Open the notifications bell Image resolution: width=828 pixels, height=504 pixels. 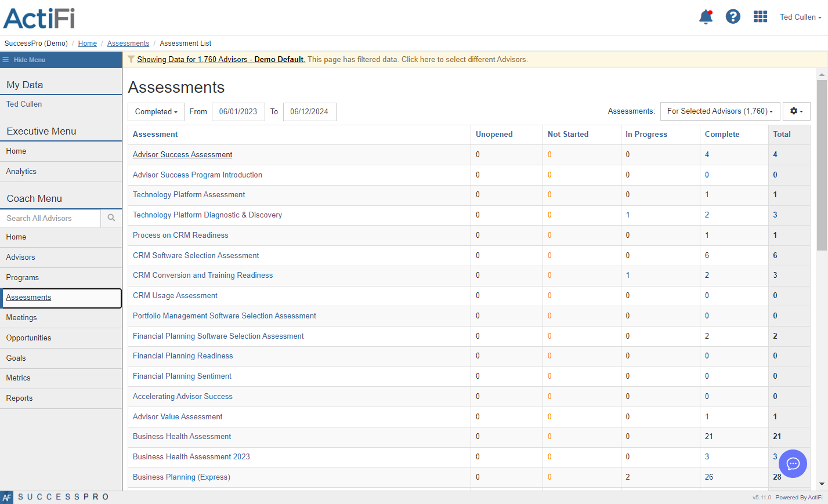coord(706,17)
